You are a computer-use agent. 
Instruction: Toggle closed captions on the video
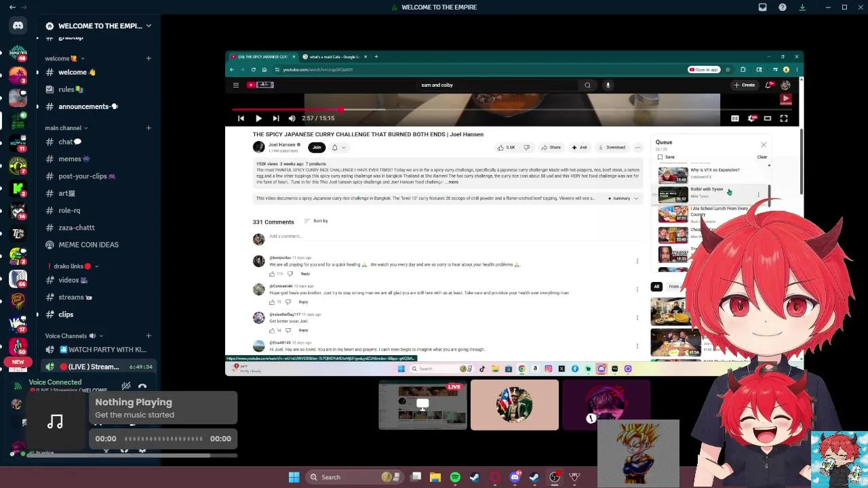pos(734,118)
